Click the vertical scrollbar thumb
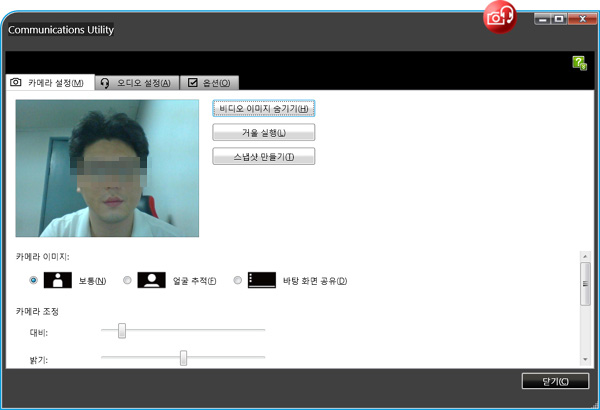 (585, 284)
